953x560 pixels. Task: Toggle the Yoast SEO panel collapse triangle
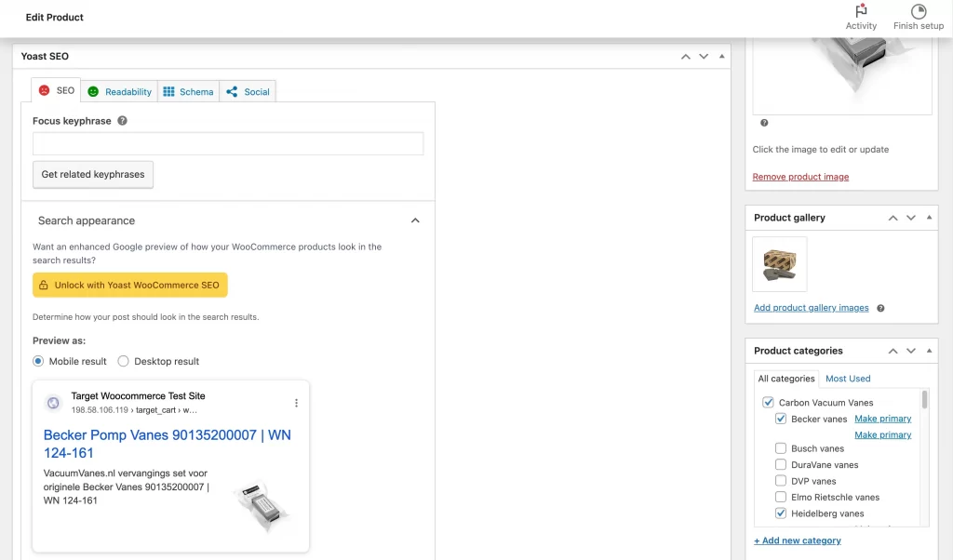point(721,57)
